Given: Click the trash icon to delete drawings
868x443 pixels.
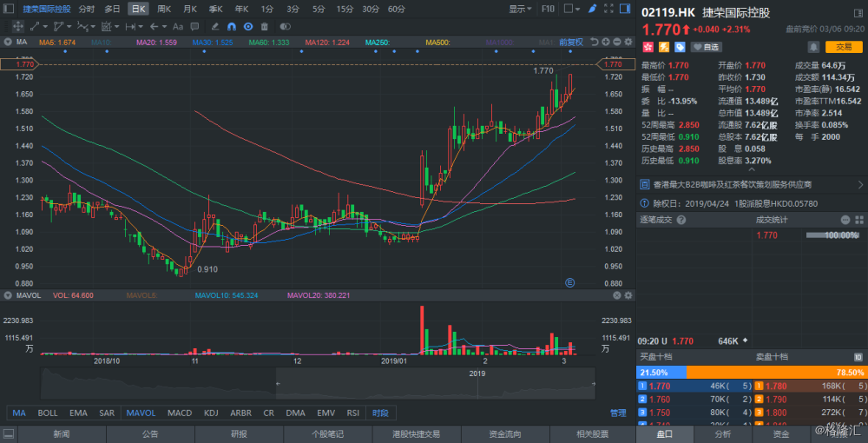Looking at the screenshot, I should tap(266, 27).
